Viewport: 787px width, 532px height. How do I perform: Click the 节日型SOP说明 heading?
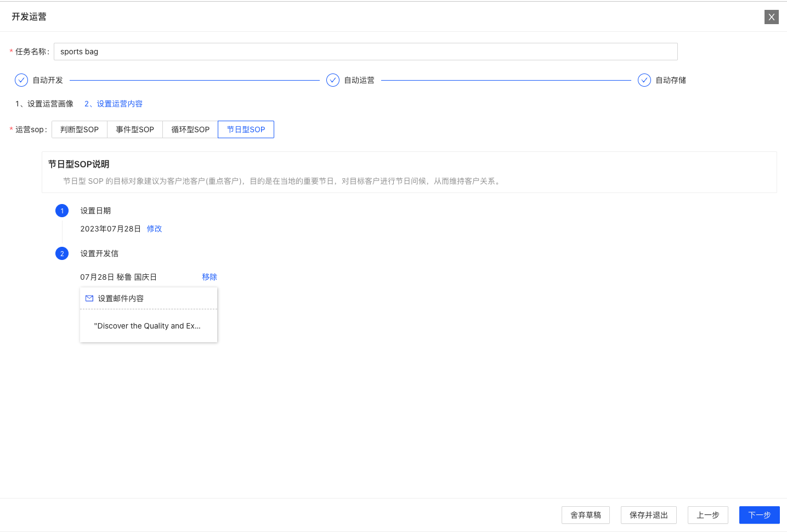[x=79, y=164]
